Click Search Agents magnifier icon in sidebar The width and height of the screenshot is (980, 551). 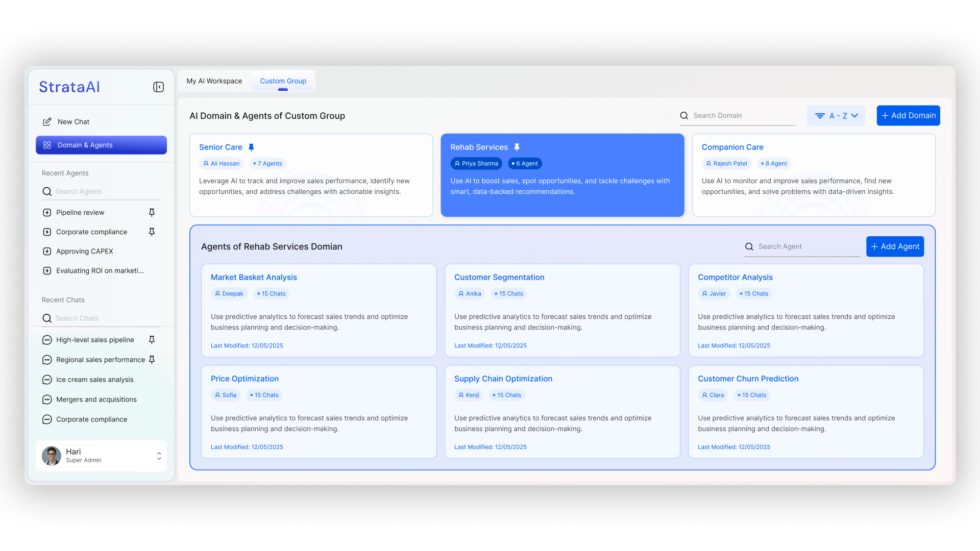tap(47, 191)
